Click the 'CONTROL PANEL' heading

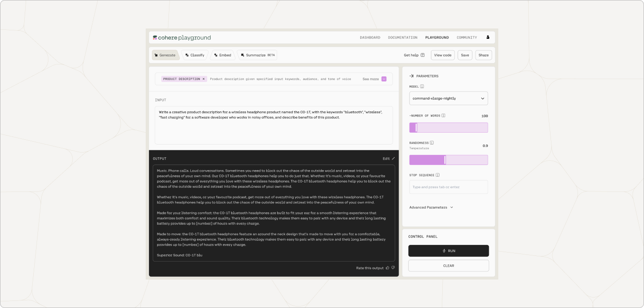click(423, 236)
